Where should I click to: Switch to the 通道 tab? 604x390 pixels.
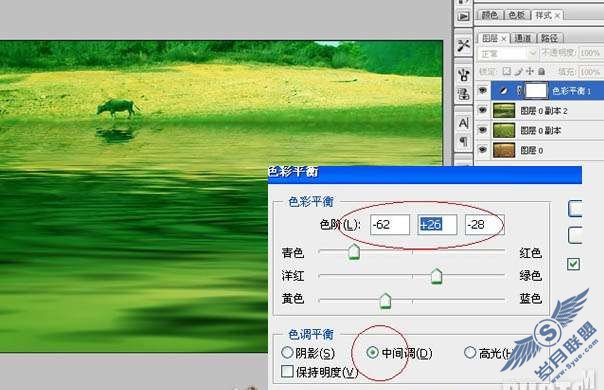click(x=523, y=38)
